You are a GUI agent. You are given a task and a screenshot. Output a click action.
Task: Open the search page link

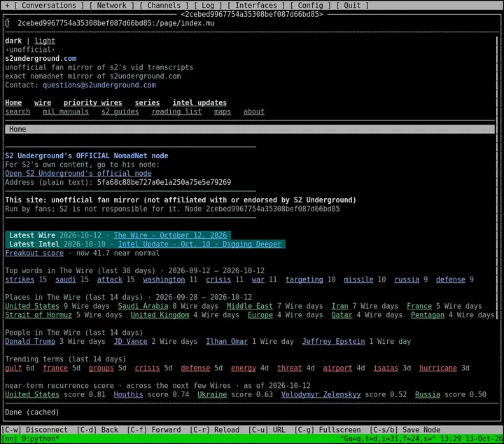tap(17, 112)
